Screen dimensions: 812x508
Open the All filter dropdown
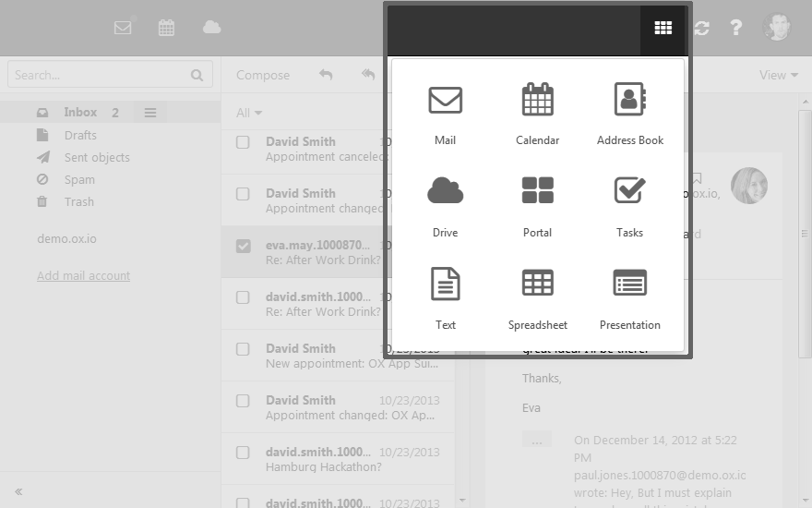coord(249,113)
